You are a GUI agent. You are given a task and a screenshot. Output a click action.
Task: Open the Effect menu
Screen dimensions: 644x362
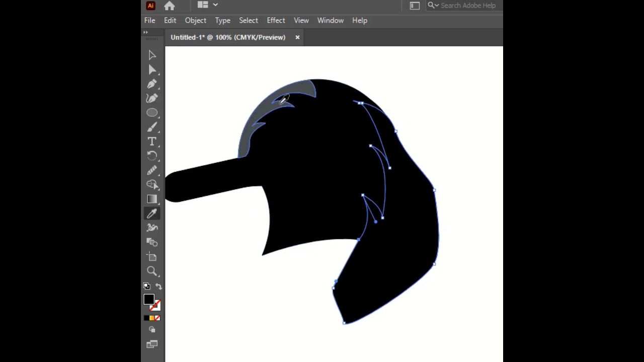point(276,21)
